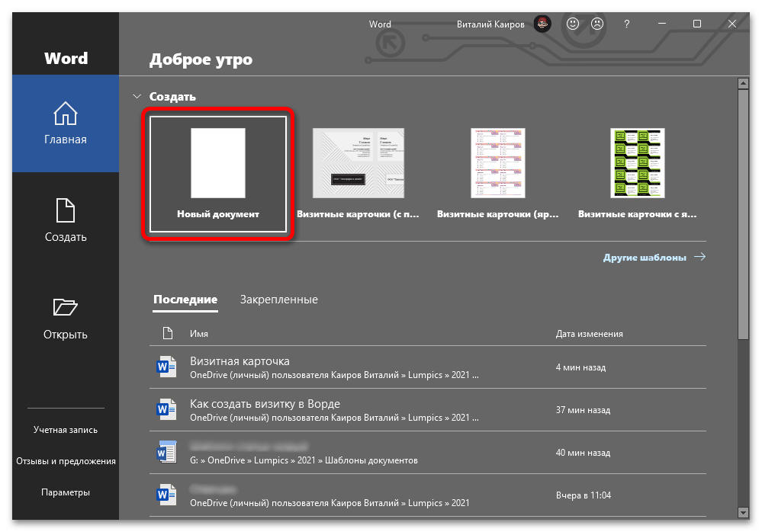The image size is (762, 532).
Task: Open the recent document Визитная карточка
Action: (428, 367)
